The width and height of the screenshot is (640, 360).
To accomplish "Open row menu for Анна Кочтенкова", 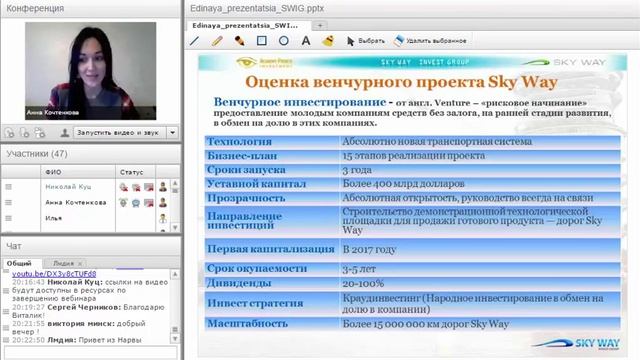I will coord(9,202).
